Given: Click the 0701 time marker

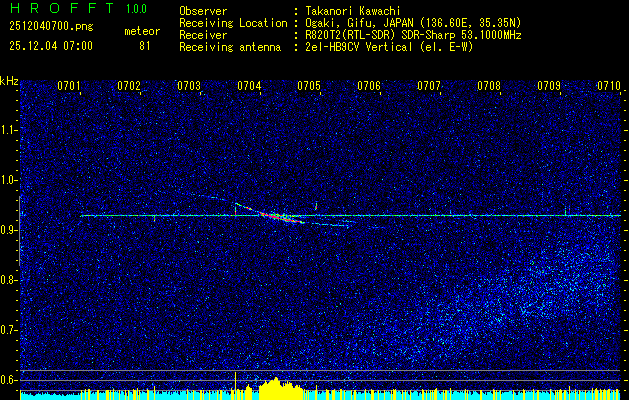Looking at the screenshot, I should 69,87.
